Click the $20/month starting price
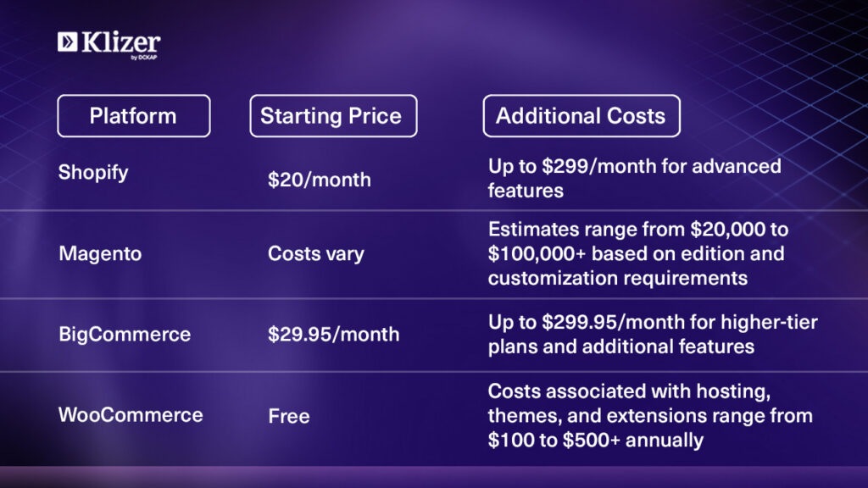Viewport: 868px width, 488px height. (320, 179)
